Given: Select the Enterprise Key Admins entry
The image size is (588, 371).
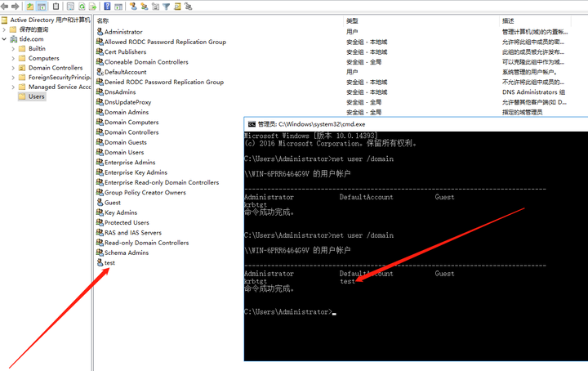Looking at the screenshot, I should pyautogui.click(x=136, y=172).
